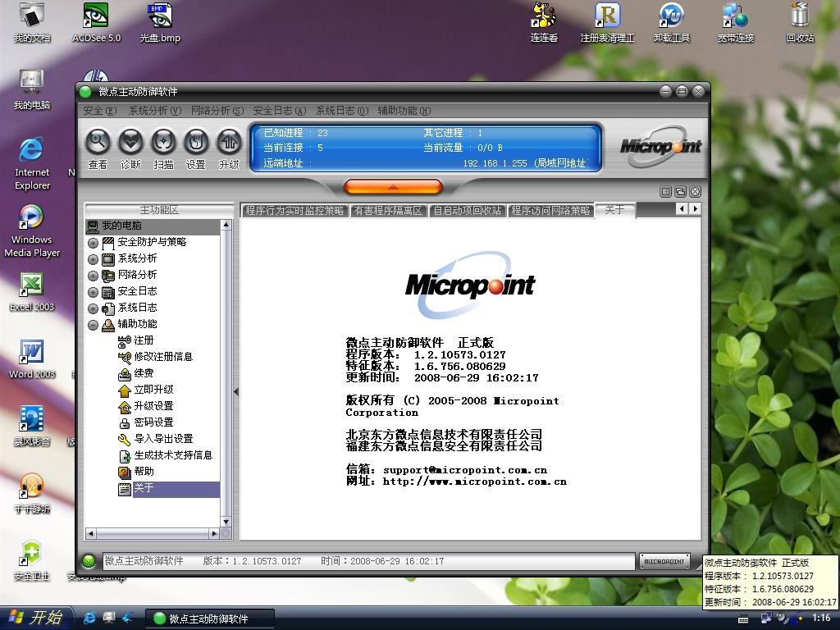Select the Word 2003 desktop icon
840x630 pixels.
[32, 359]
